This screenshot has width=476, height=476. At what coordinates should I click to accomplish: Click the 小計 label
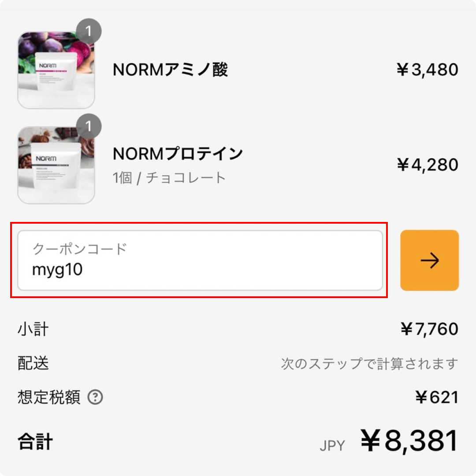[x=33, y=329]
